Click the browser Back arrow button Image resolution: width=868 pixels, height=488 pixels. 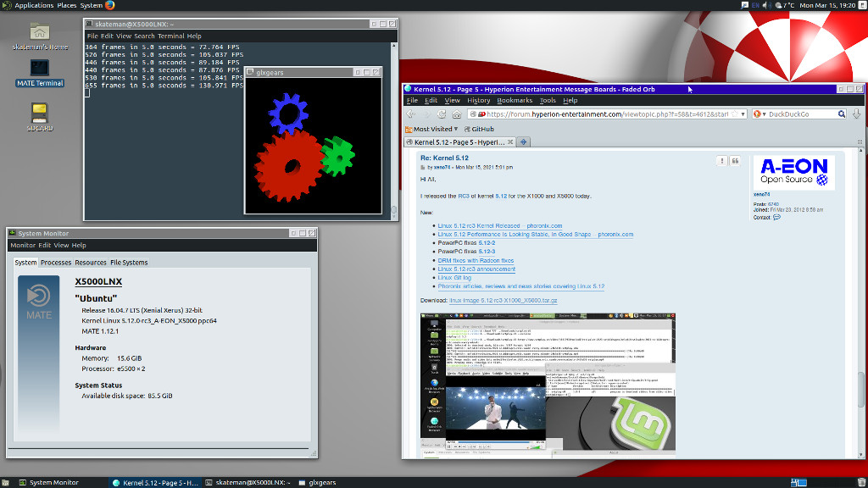coord(411,114)
